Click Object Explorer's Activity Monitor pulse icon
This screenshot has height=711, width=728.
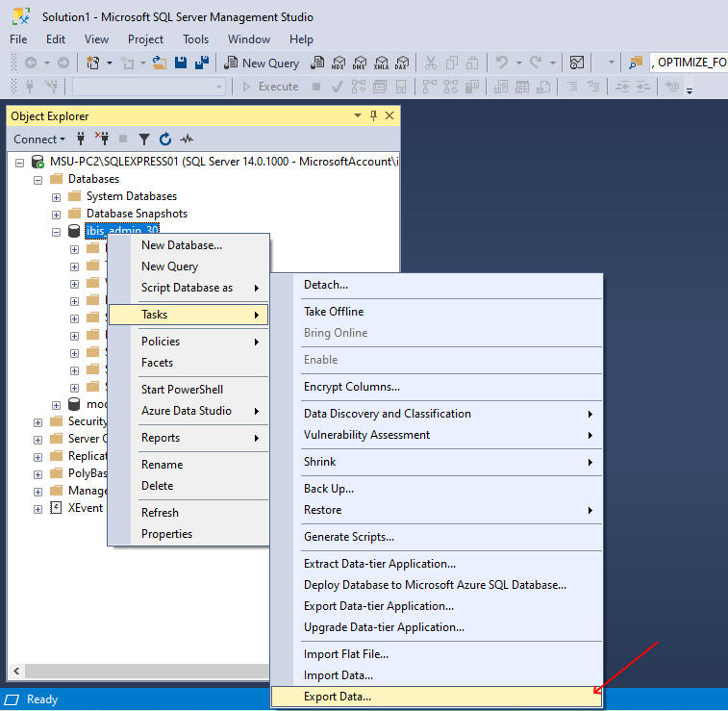coord(187,139)
